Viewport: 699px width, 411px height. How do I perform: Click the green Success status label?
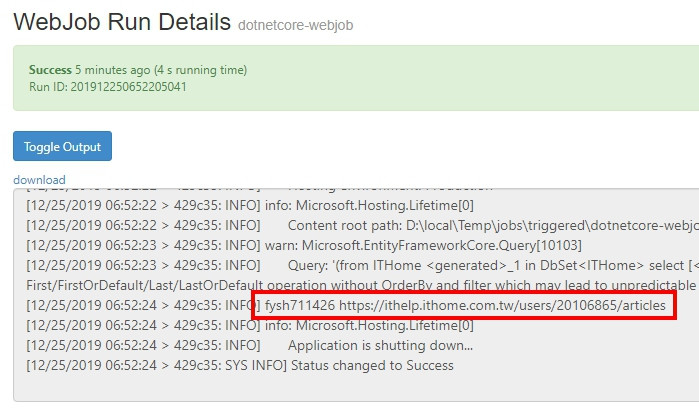click(x=50, y=70)
